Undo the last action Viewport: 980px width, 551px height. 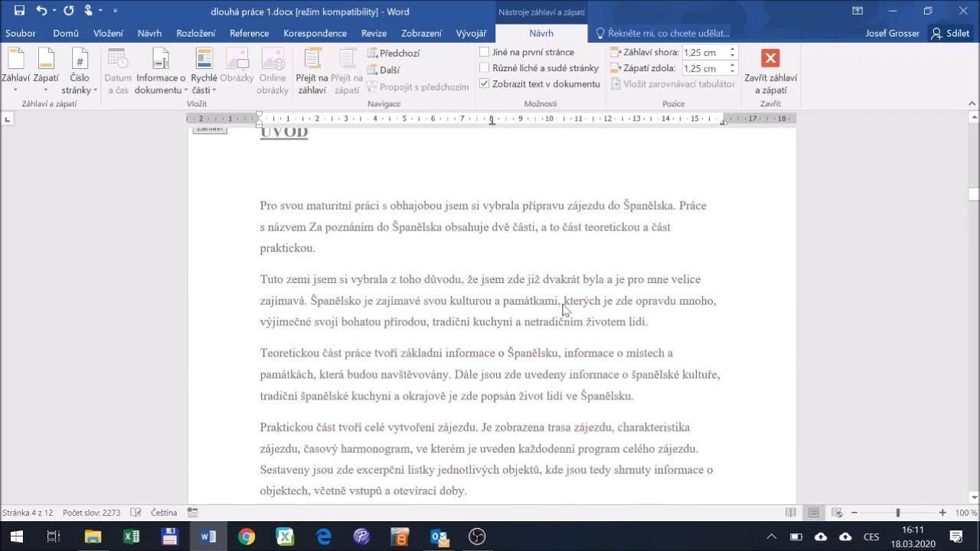(42, 11)
